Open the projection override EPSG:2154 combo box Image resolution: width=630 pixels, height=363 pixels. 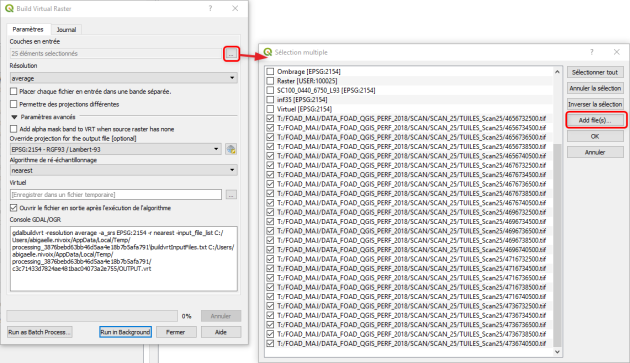(116, 149)
